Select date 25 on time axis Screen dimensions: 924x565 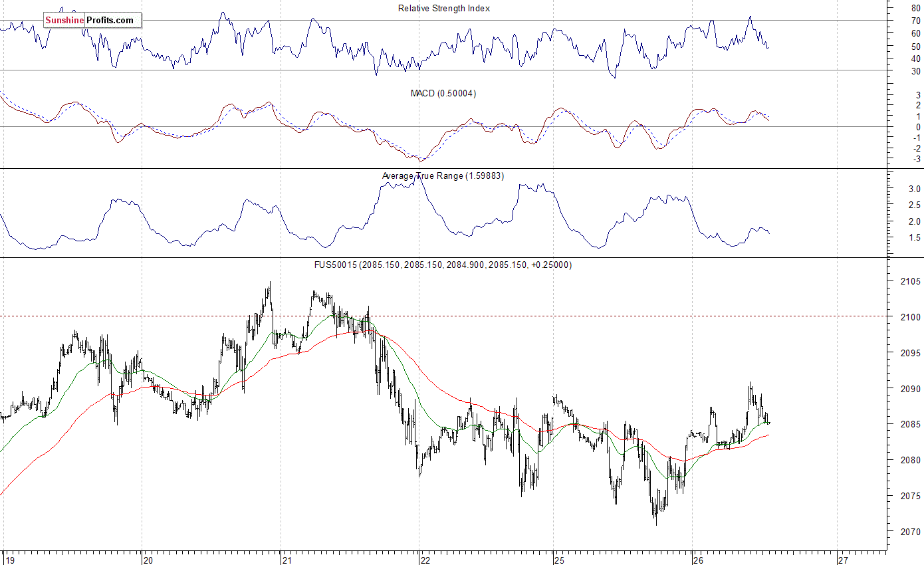tap(560, 560)
